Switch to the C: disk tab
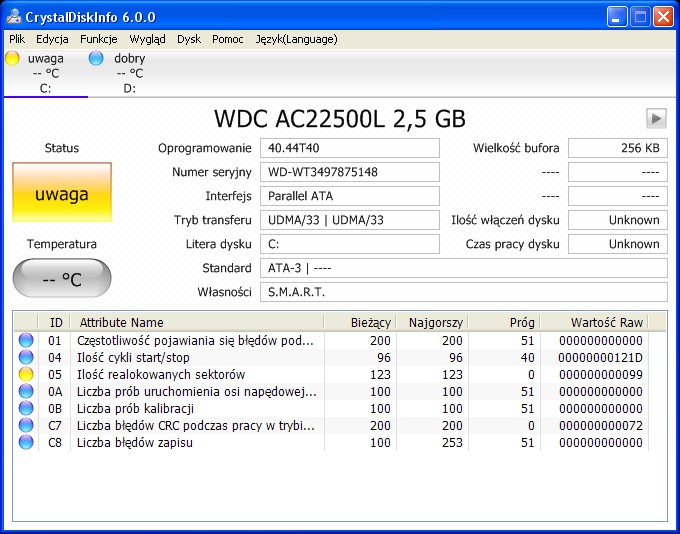This screenshot has height=534, width=680. click(x=46, y=73)
